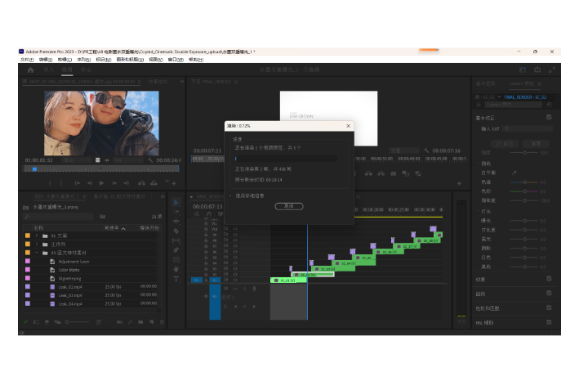This screenshot has width=588, height=368.
Task: Click the 重置 button in Lumetri
Action: click(x=536, y=143)
